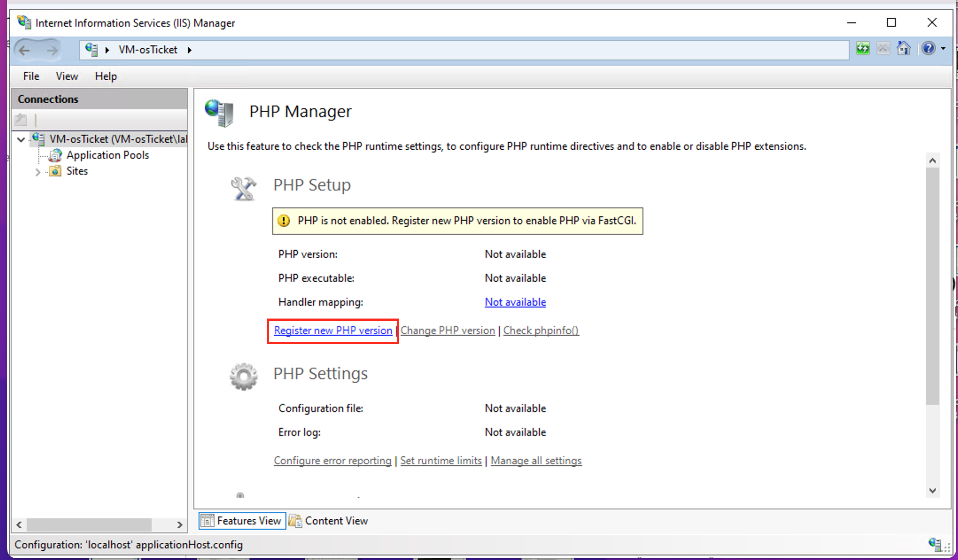The height and width of the screenshot is (560, 958).
Task: Open the Handler mapping Not available link
Action: coord(515,302)
